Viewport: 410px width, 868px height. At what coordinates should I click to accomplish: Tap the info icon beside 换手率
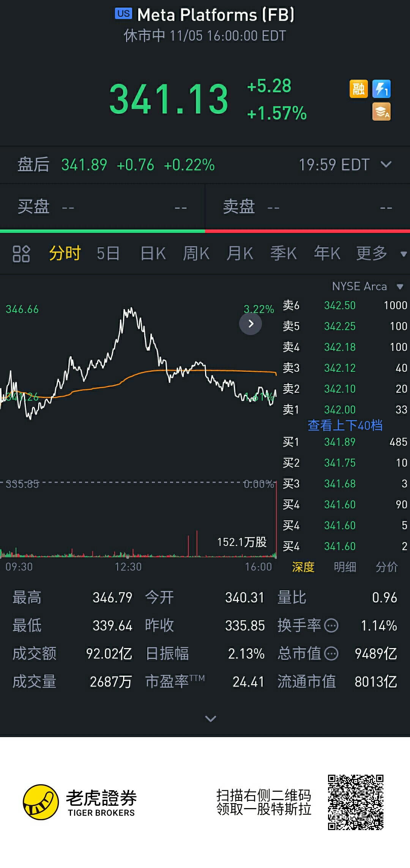click(x=331, y=625)
